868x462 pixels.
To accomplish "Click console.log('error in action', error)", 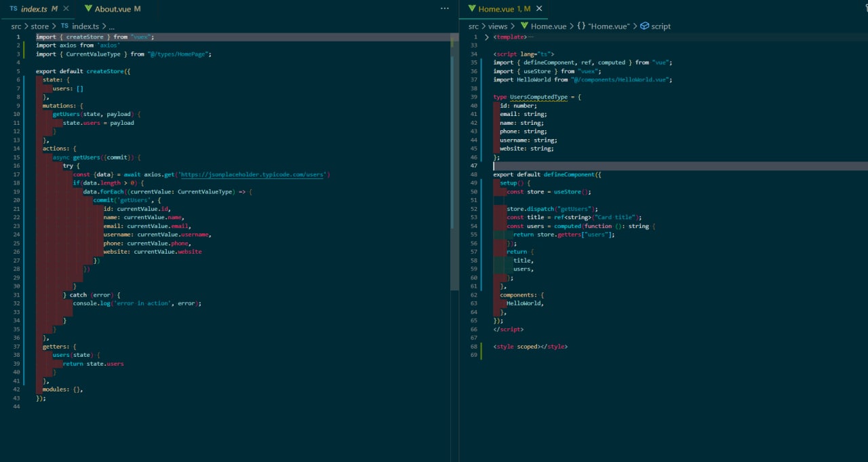I will click(x=137, y=303).
